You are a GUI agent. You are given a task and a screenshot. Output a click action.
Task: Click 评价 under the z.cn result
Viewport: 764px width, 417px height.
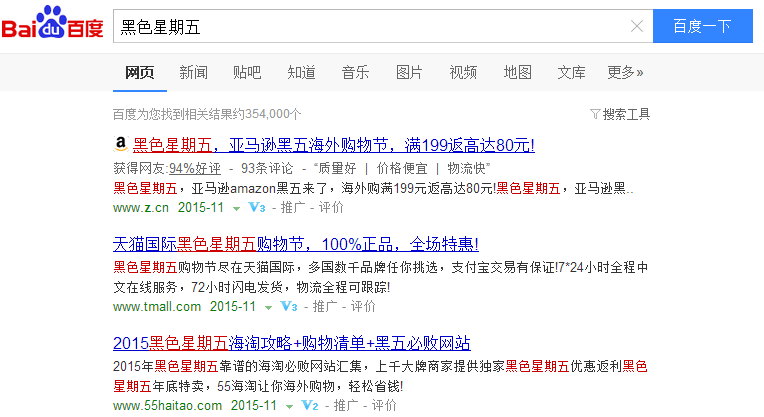coord(331,208)
